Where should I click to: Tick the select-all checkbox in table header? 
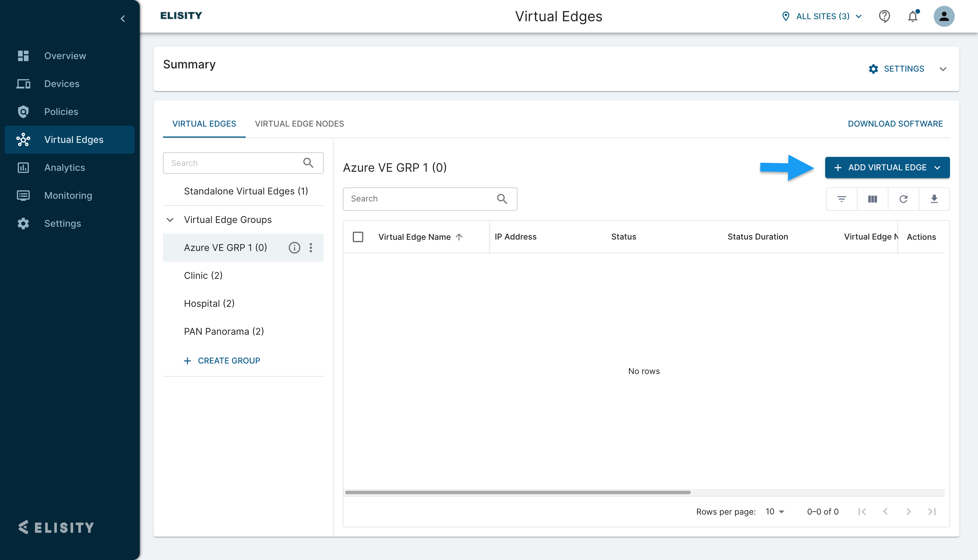click(x=358, y=237)
